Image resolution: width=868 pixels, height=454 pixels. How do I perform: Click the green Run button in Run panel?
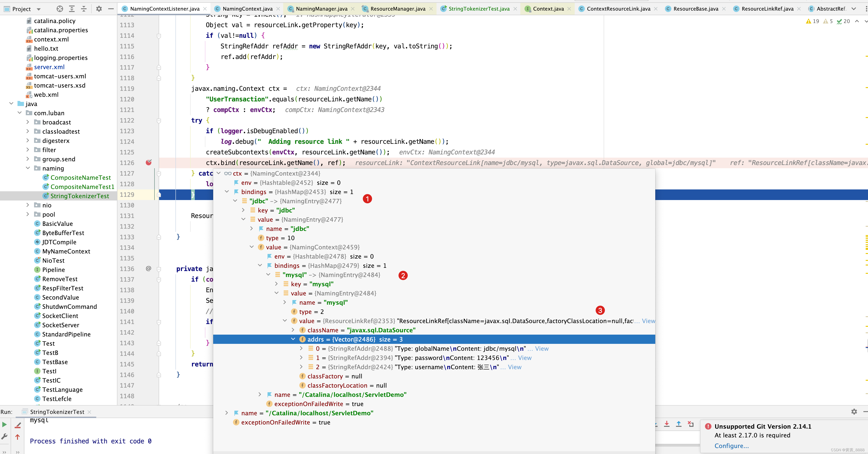4,425
